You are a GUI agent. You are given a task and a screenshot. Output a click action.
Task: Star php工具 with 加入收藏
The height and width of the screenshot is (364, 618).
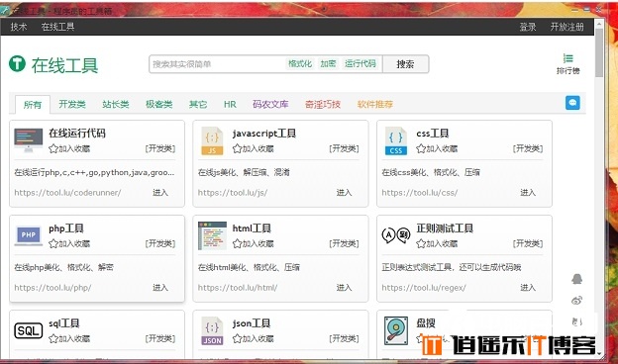tap(69, 244)
